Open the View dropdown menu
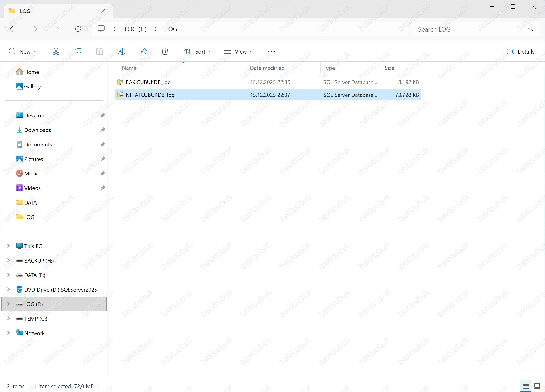The image size is (545, 392). 238,51
